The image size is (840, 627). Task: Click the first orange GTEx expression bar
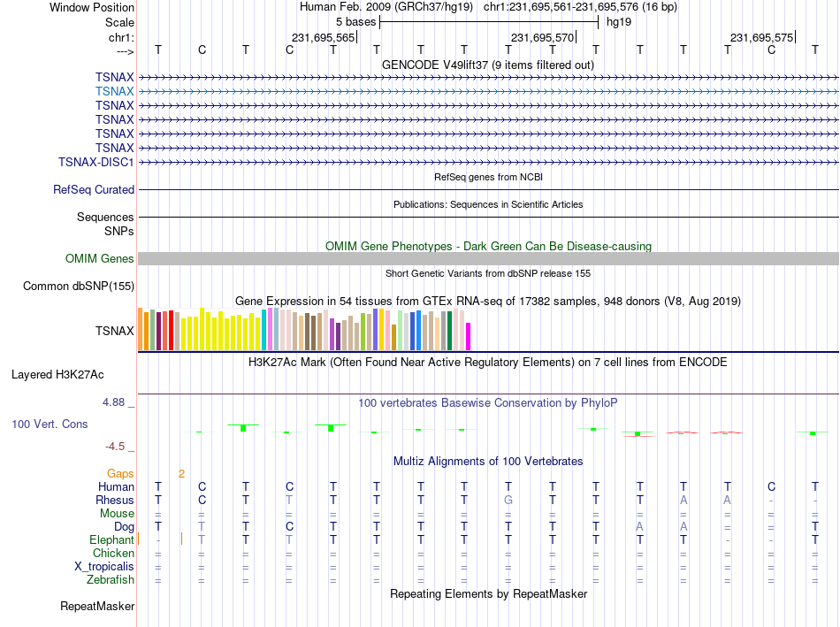click(x=141, y=329)
